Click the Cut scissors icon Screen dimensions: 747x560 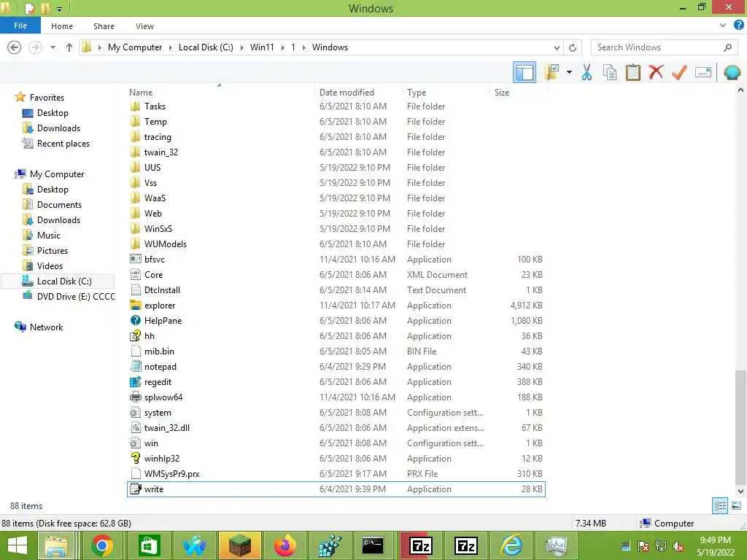coord(587,72)
